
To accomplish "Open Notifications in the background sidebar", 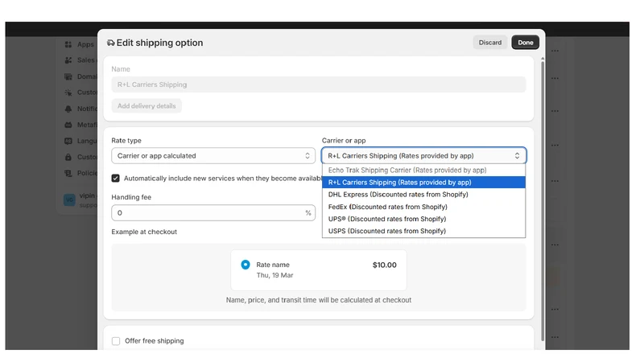I will point(87,109).
